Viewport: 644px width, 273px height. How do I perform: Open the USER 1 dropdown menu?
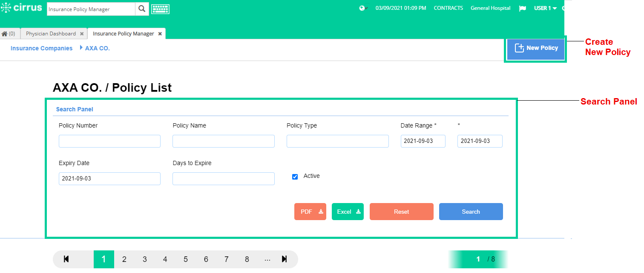click(545, 8)
